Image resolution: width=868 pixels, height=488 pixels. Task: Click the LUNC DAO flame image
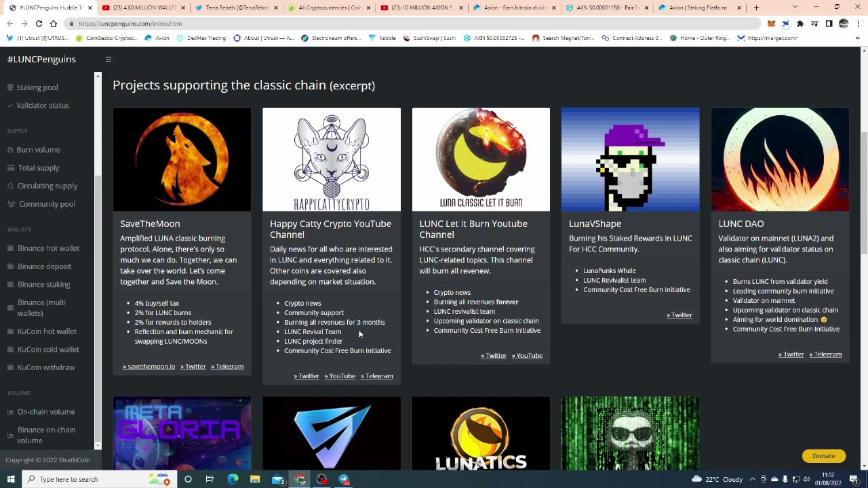pos(780,159)
